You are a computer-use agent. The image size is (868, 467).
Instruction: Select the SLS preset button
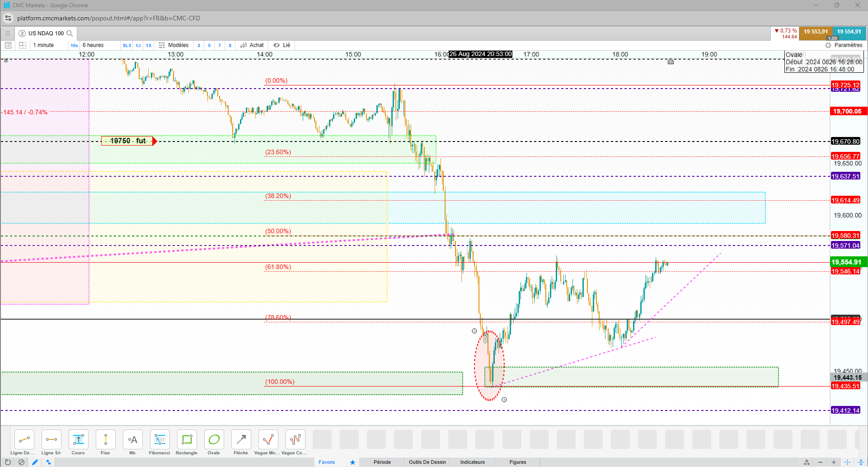(127, 45)
